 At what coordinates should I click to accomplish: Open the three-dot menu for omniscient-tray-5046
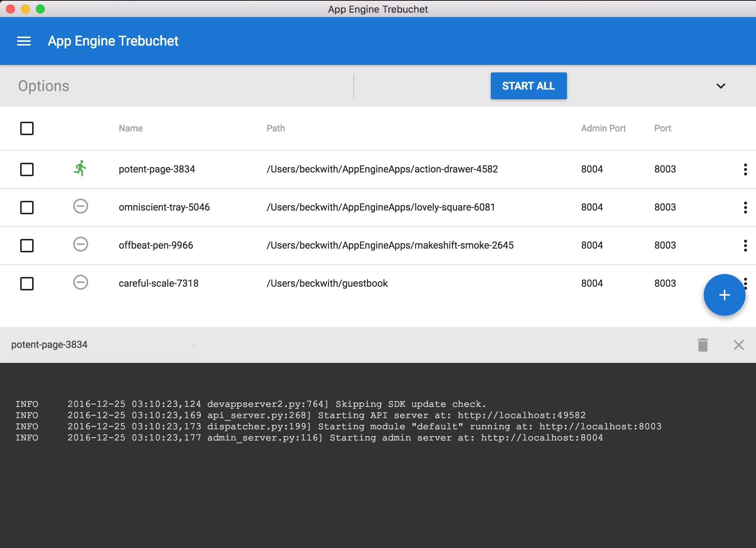[745, 208]
